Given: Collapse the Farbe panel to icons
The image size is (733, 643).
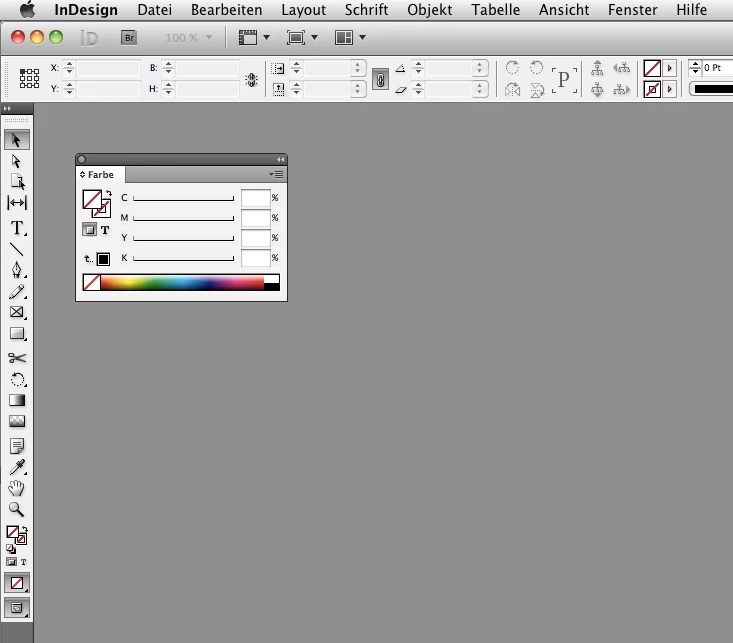Looking at the screenshot, I should coord(280,159).
